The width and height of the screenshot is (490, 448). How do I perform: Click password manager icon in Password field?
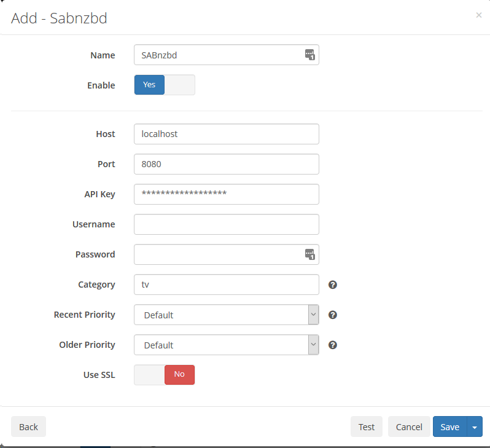tap(309, 254)
